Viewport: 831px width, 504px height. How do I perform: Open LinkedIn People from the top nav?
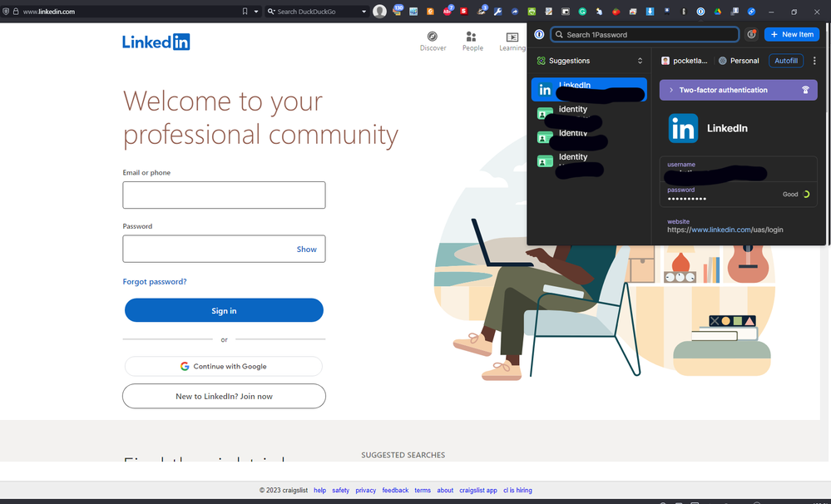click(472, 41)
